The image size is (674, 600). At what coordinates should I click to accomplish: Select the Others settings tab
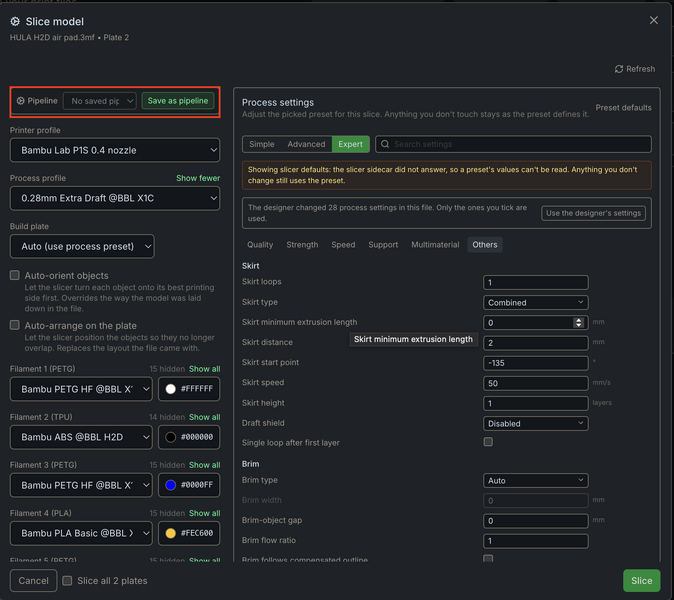click(485, 245)
